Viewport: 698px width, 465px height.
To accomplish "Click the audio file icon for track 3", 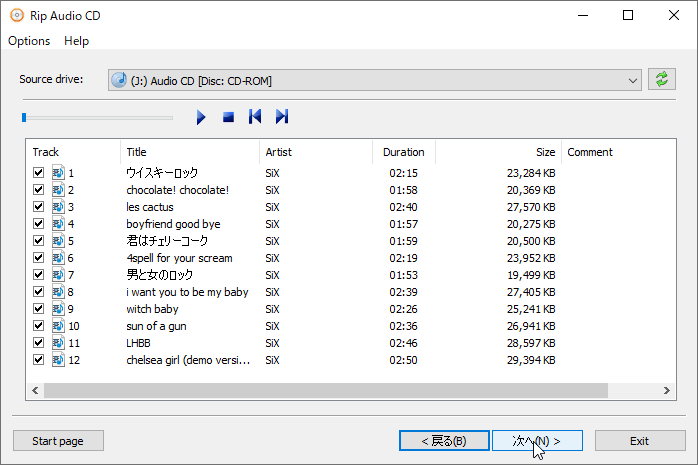I will pyautogui.click(x=58, y=206).
